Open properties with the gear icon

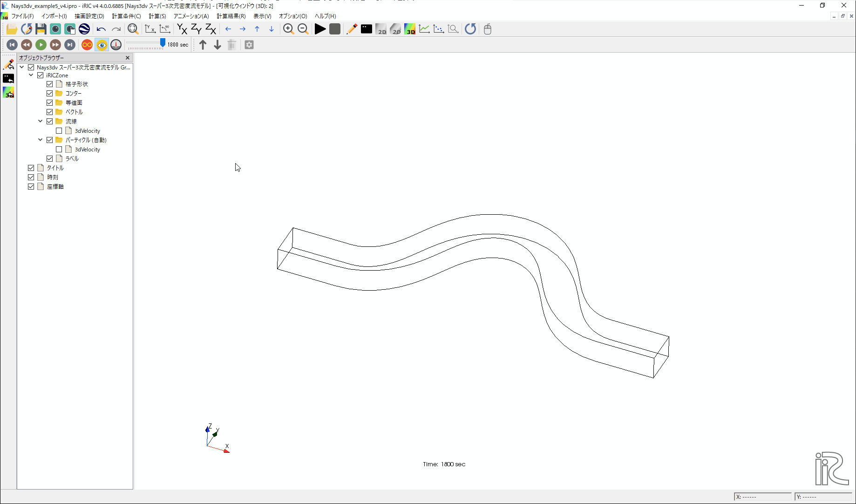[x=249, y=45]
